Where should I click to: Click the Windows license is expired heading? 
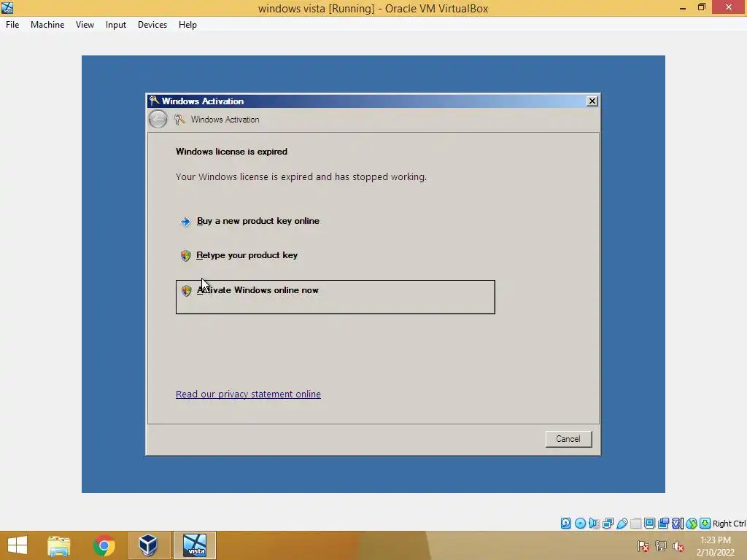point(231,152)
